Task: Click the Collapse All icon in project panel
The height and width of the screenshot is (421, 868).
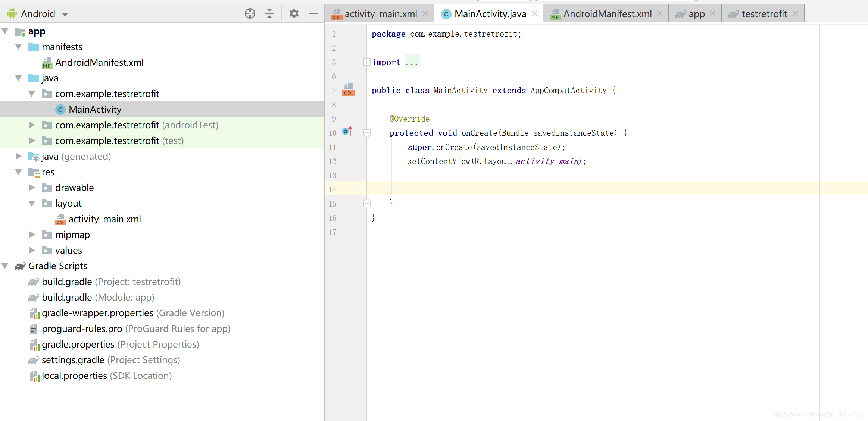Action: click(x=269, y=14)
